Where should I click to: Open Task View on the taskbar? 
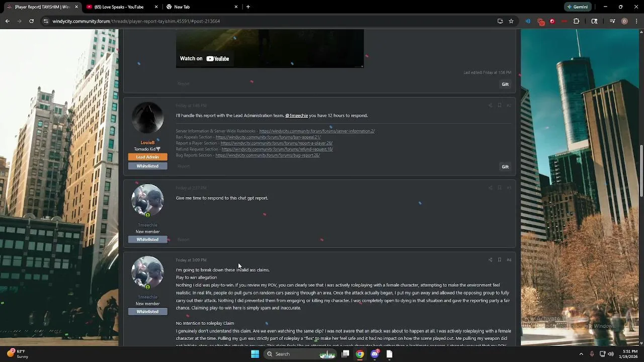pos(346,354)
